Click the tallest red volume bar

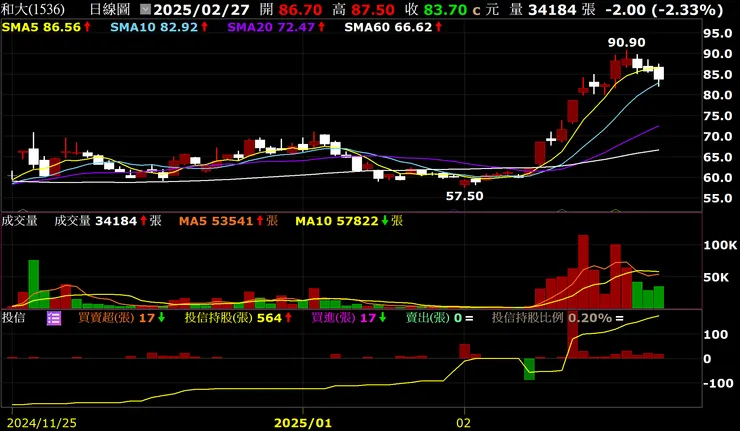583,271
